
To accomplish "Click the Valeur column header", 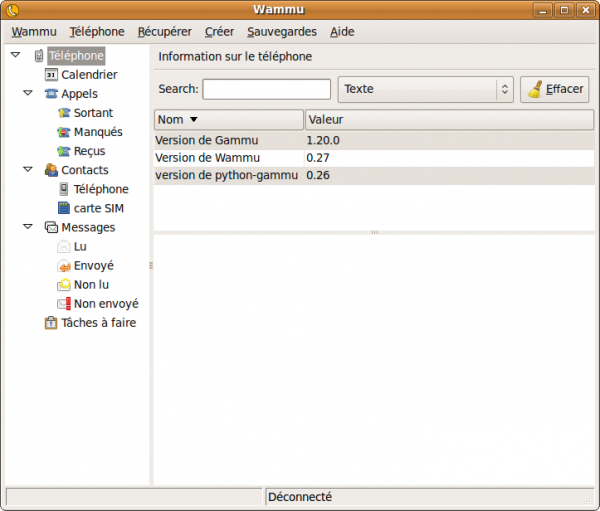I will [449, 119].
